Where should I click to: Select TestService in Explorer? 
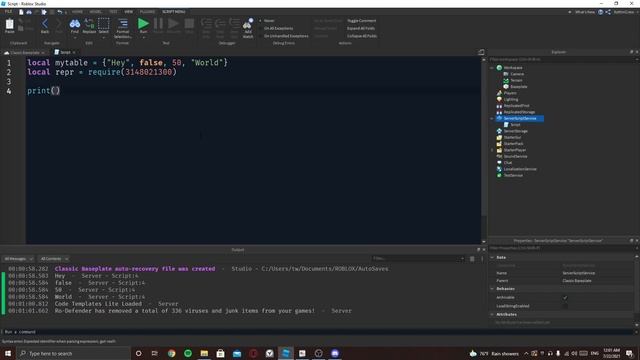click(x=513, y=176)
